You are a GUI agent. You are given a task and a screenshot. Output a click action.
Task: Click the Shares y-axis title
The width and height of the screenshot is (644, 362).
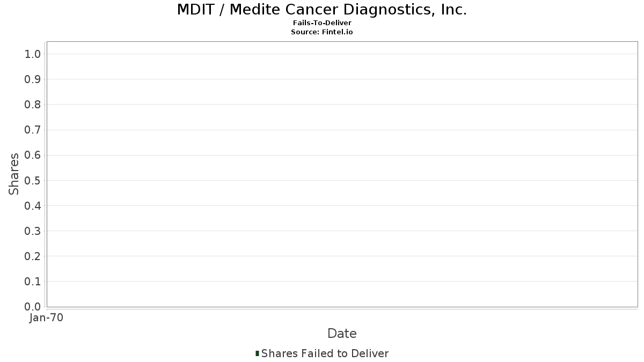(x=14, y=174)
